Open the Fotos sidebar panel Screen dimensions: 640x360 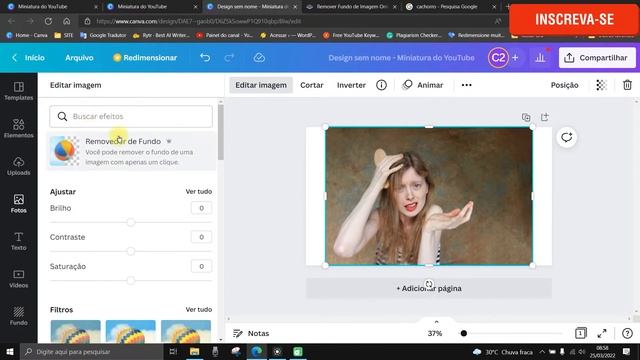tap(18, 203)
